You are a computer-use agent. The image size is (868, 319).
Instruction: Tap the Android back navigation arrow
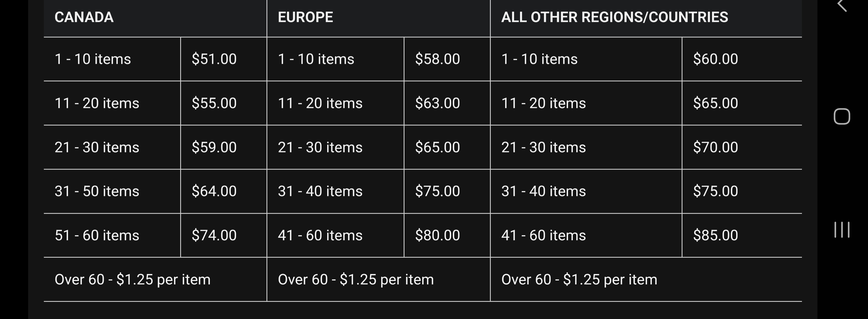(842, 5)
